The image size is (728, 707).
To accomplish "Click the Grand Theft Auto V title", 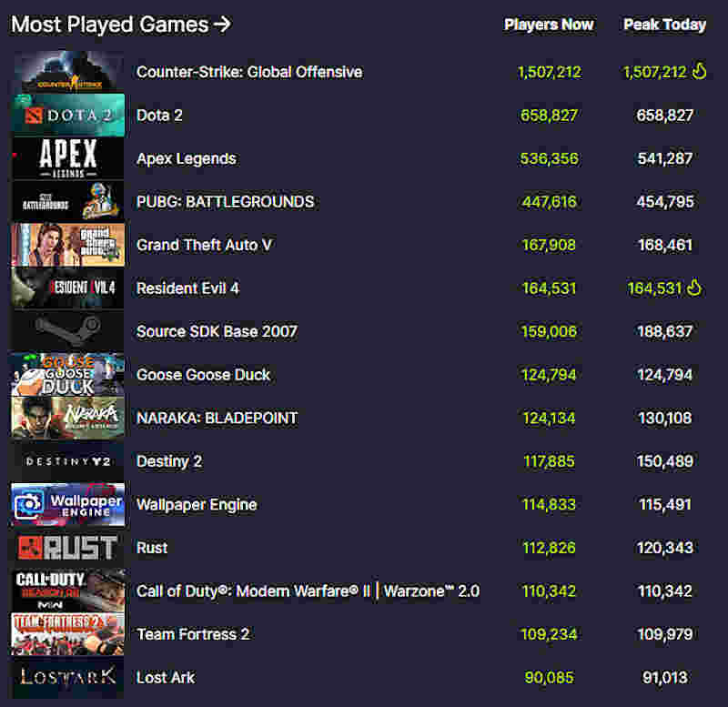I will (204, 245).
